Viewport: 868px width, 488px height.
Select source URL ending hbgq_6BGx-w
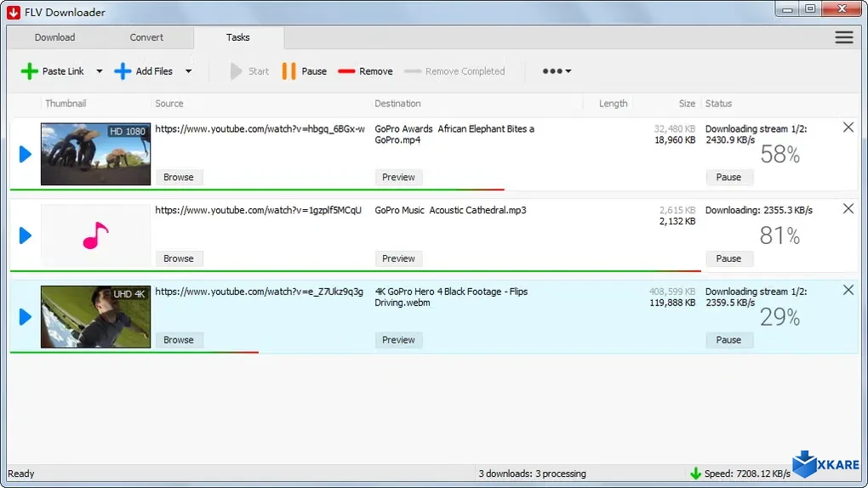260,129
